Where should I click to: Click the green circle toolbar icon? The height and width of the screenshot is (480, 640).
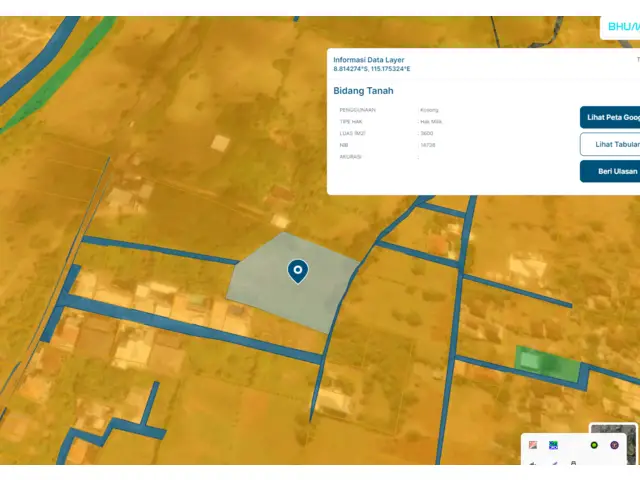pos(594,444)
